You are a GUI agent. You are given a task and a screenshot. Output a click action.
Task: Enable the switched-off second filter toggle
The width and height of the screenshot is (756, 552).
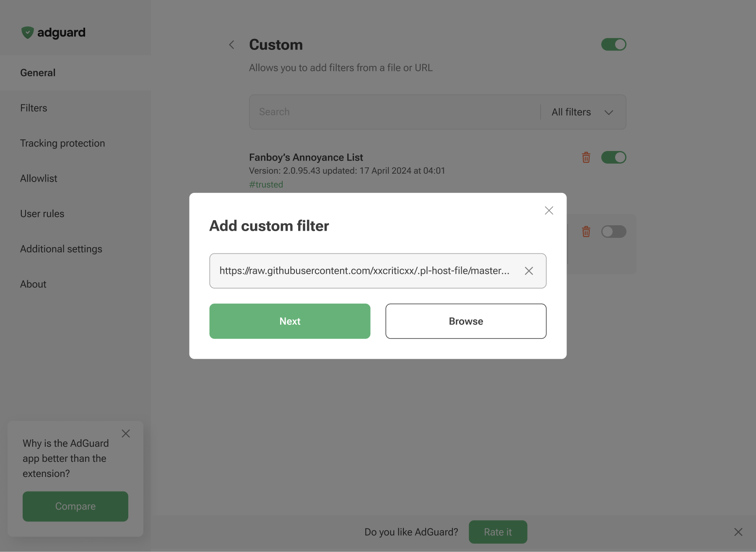tap(613, 232)
